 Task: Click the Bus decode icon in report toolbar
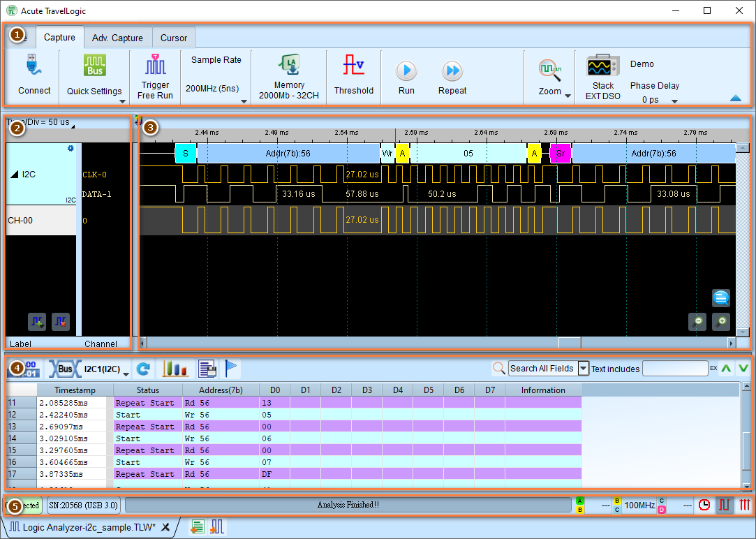click(x=65, y=369)
